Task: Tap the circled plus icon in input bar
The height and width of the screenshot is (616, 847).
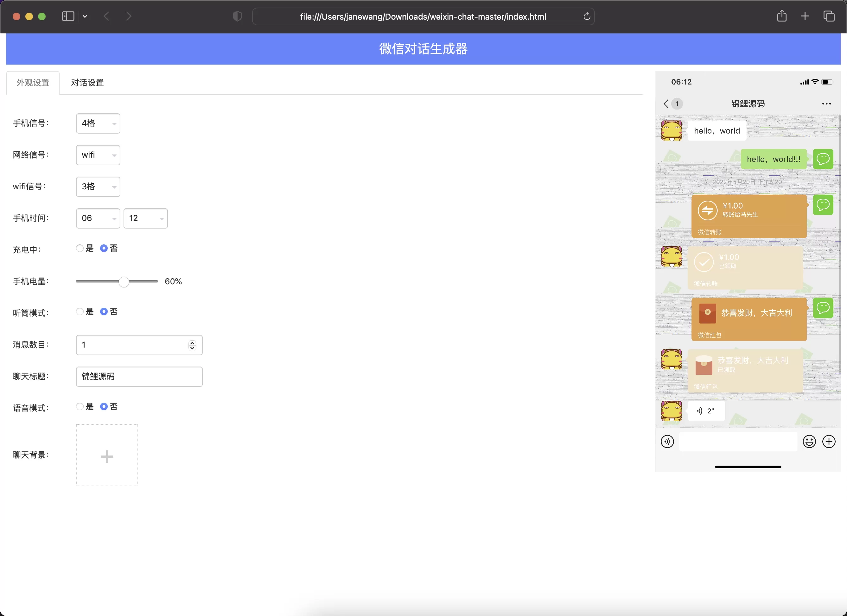Action: [829, 442]
